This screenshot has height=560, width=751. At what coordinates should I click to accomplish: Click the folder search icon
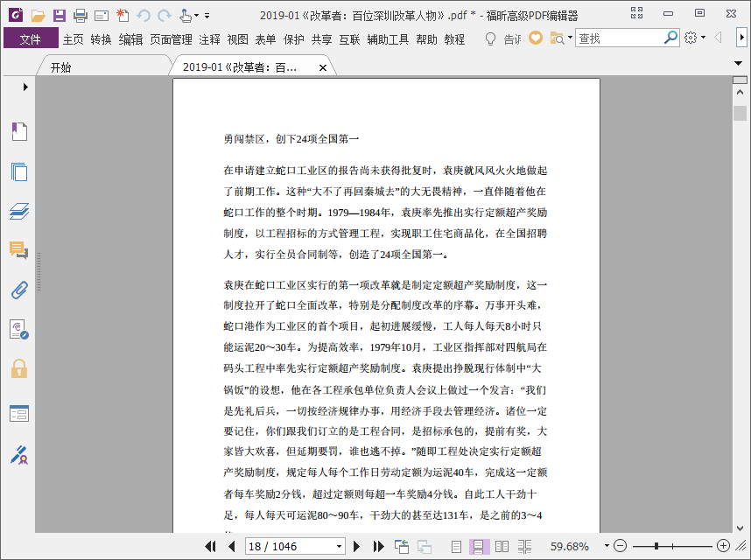click(x=557, y=38)
